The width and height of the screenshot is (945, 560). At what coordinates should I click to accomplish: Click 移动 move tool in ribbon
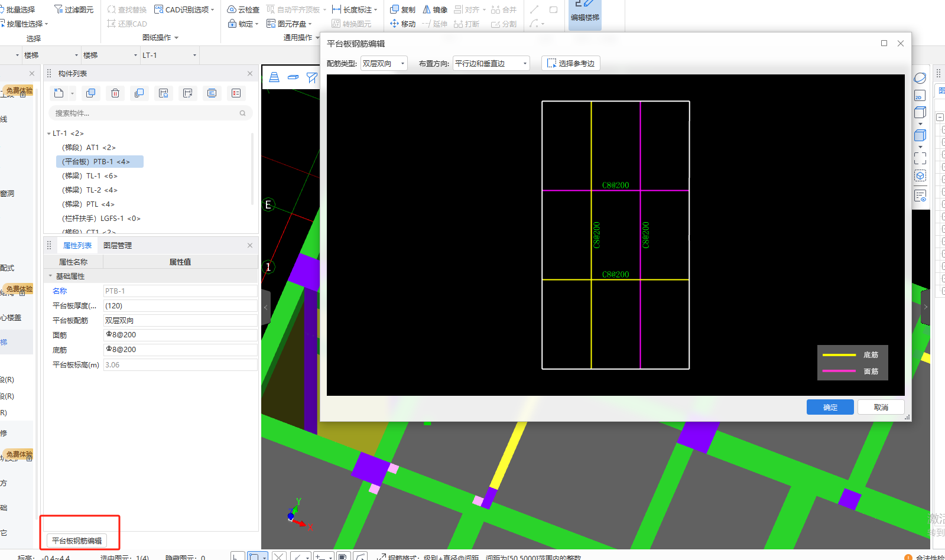(402, 24)
